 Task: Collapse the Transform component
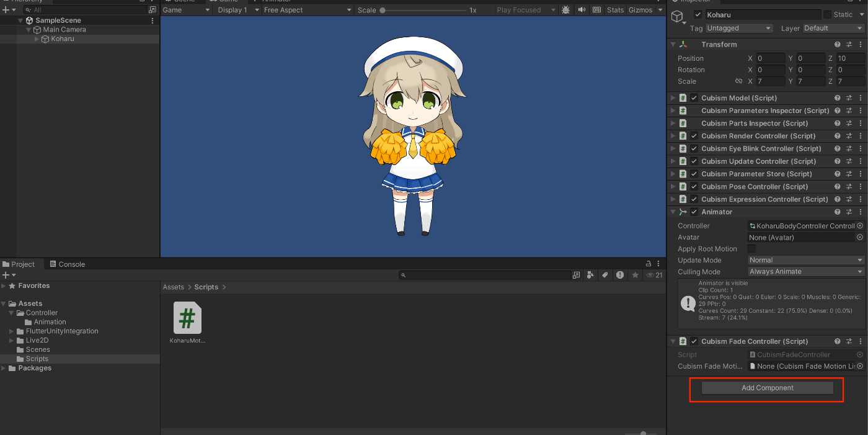(673, 45)
